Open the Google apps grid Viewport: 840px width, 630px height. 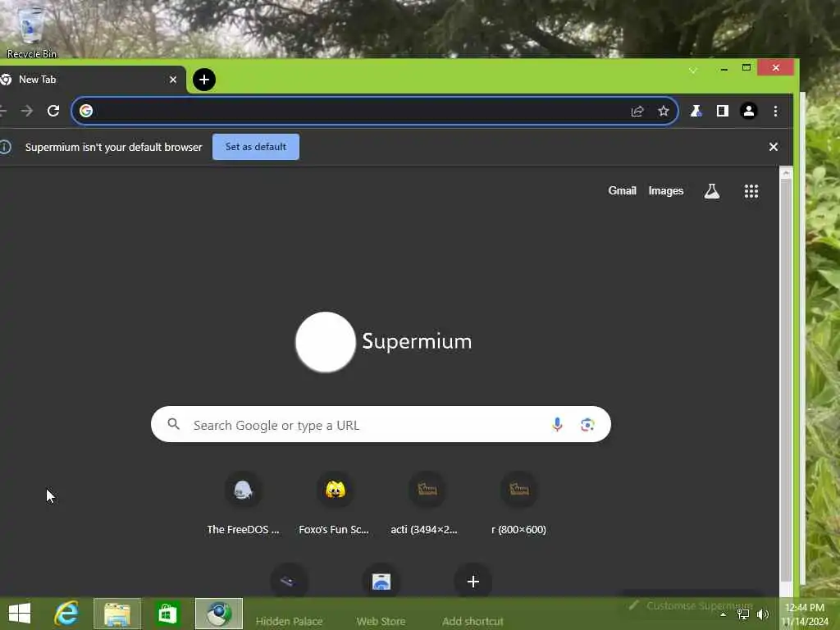[751, 190]
